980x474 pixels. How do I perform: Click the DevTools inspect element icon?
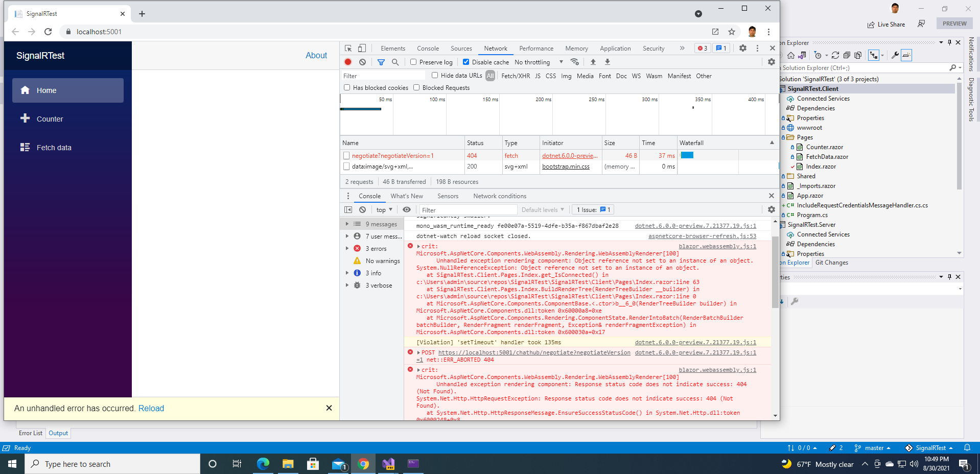coord(348,48)
